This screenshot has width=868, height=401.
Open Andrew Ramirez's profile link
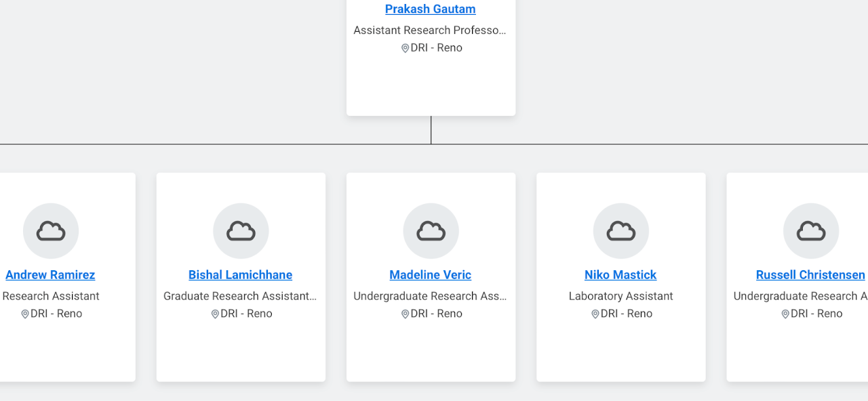point(50,274)
